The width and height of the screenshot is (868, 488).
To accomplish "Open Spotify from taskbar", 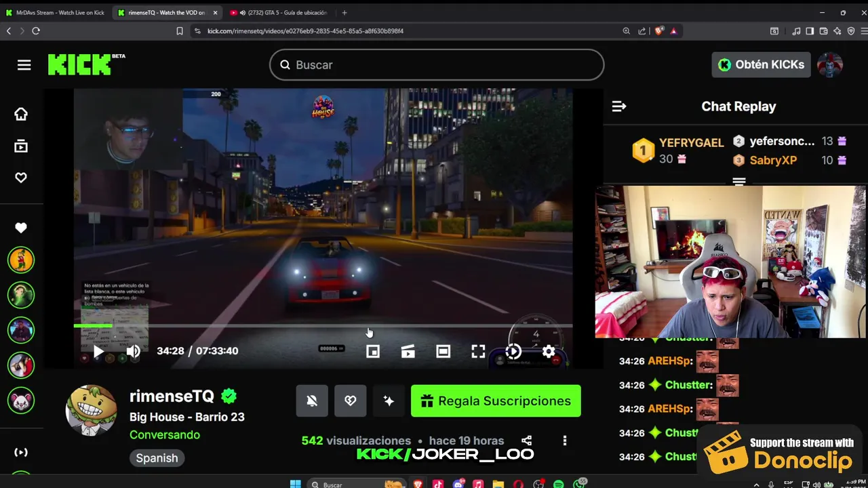I will click(559, 484).
